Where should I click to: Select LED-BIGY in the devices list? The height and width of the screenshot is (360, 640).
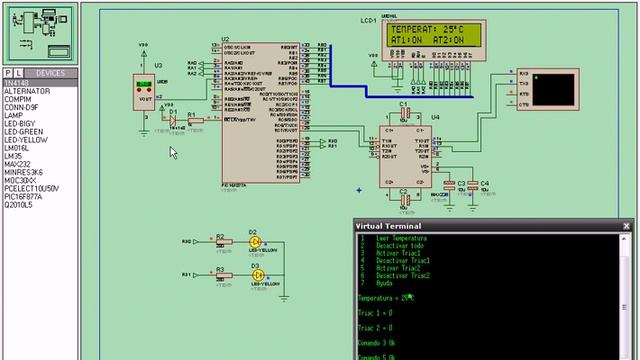point(20,124)
